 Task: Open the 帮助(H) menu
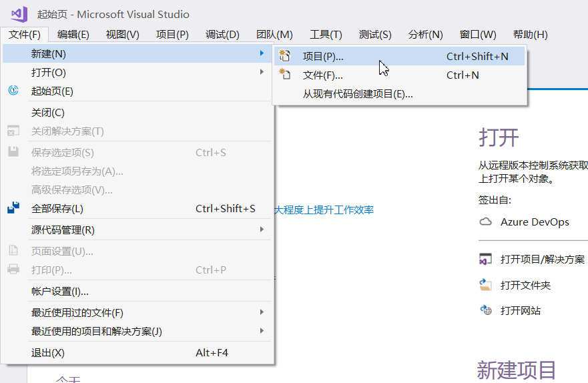530,35
